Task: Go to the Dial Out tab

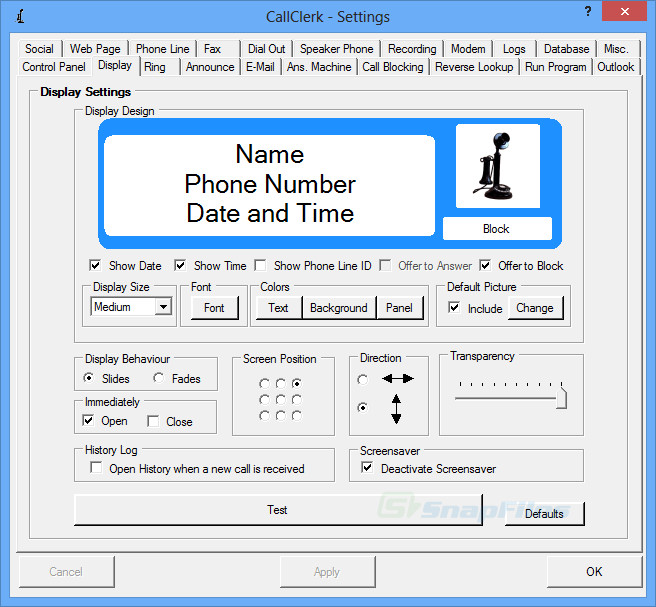Action: 266,49
